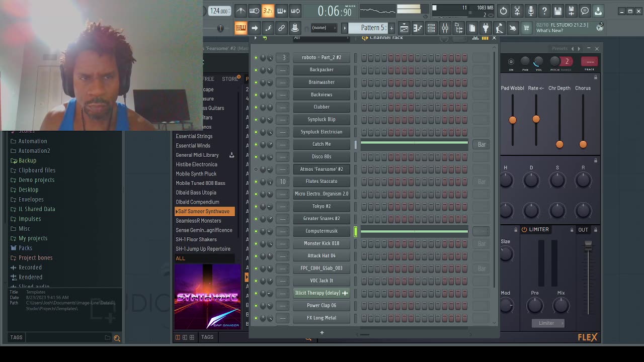This screenshot has width=644, height=362.
Task: Mute the Computermusik channel
Action: [x=256, y=231]
